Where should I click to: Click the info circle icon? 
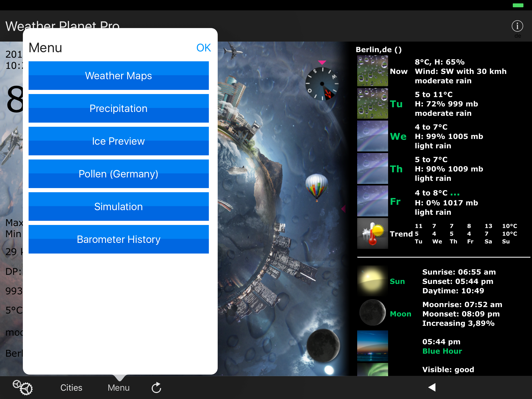tap(517, 26)
